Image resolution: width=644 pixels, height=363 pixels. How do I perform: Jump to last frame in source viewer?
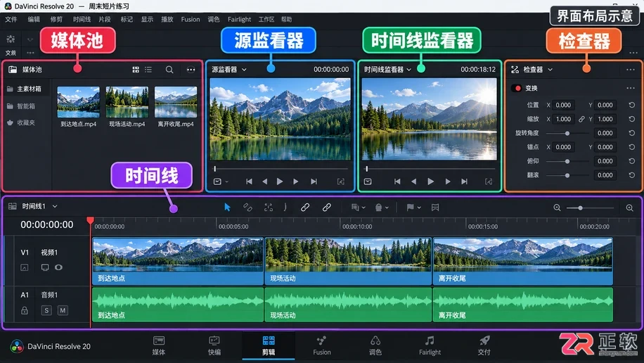click(x=314, y=181)
